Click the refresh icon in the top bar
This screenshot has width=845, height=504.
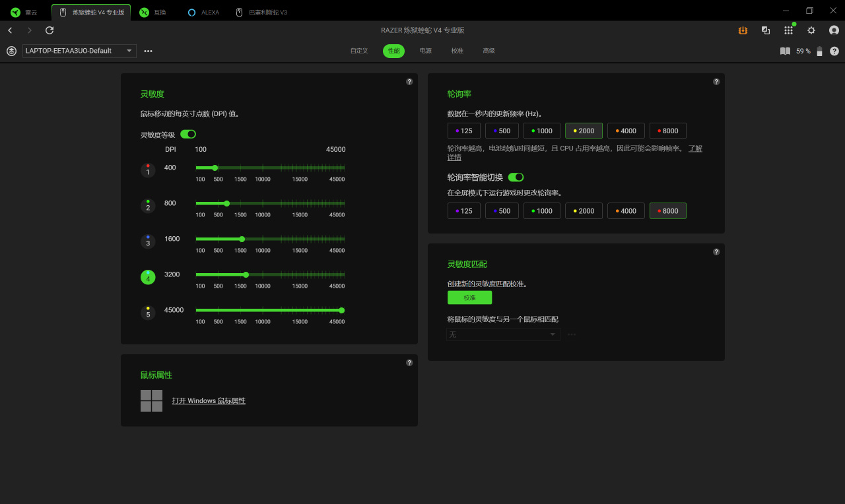point(50,30)
